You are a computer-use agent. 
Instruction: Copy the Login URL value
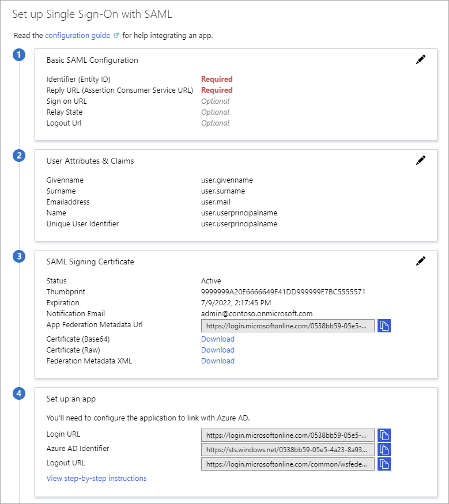tap(384, 435)
